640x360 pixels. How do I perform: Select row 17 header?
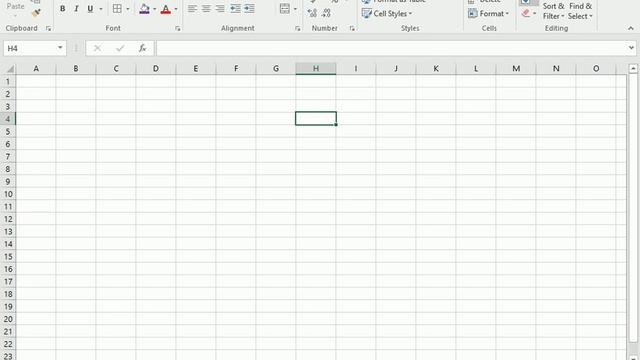pos(8,282)
